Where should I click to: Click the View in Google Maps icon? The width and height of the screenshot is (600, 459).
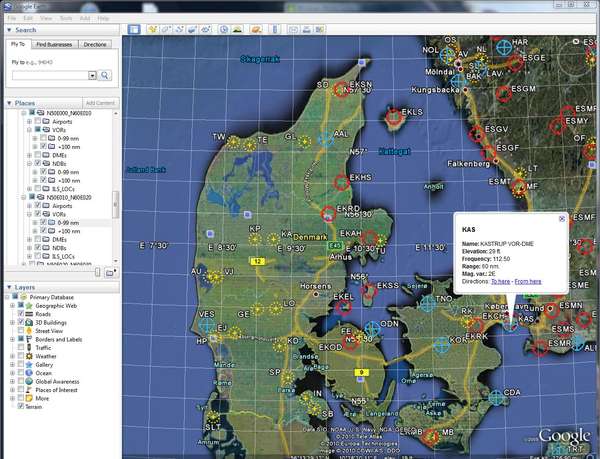320,29
